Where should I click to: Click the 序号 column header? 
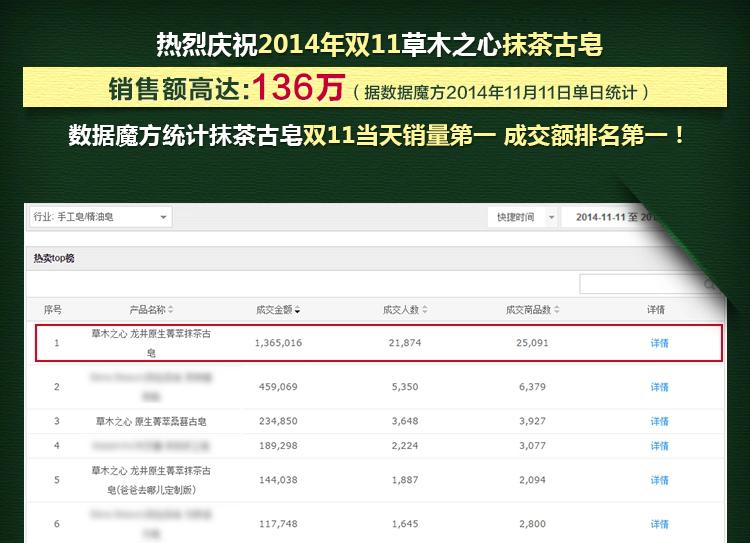point(53,310)
